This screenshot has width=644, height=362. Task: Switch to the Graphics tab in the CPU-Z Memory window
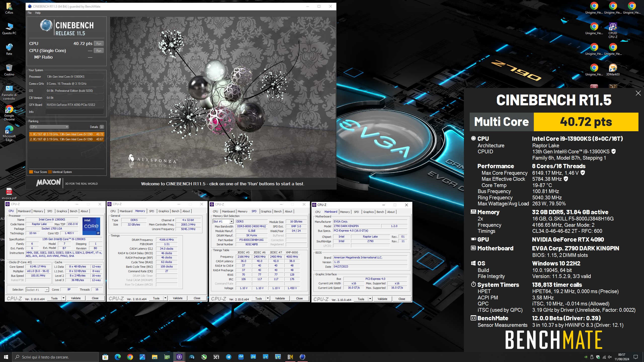[164, 211]
